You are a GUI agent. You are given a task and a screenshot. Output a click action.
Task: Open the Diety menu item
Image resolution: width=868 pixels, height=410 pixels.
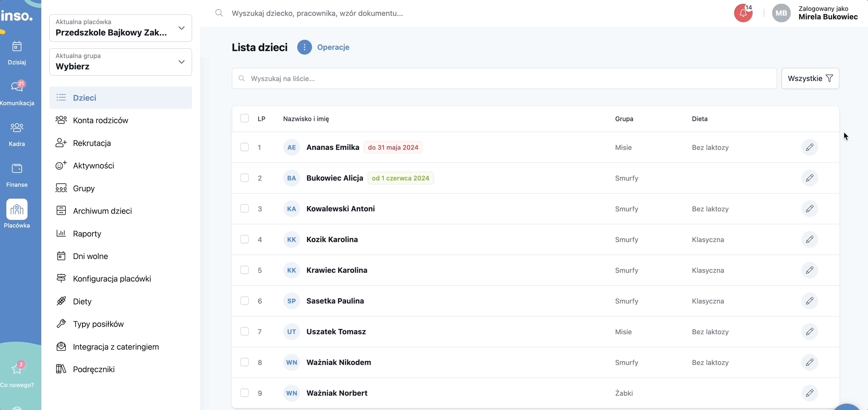click(x=121, y=301)
